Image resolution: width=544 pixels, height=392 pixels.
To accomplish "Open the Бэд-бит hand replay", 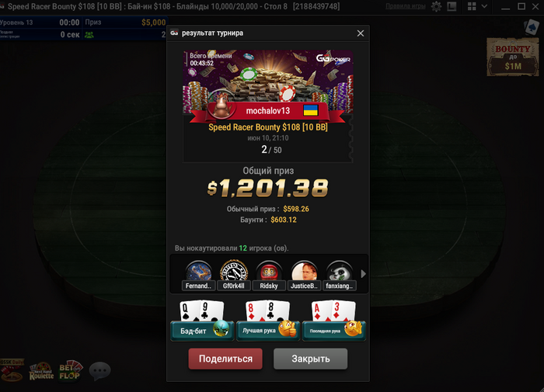I will (202, 321).
